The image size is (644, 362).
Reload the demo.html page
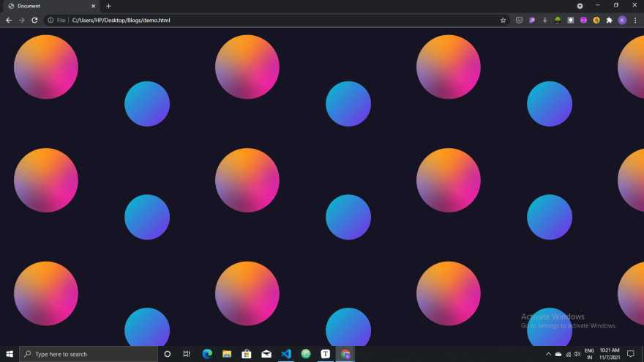34,21
